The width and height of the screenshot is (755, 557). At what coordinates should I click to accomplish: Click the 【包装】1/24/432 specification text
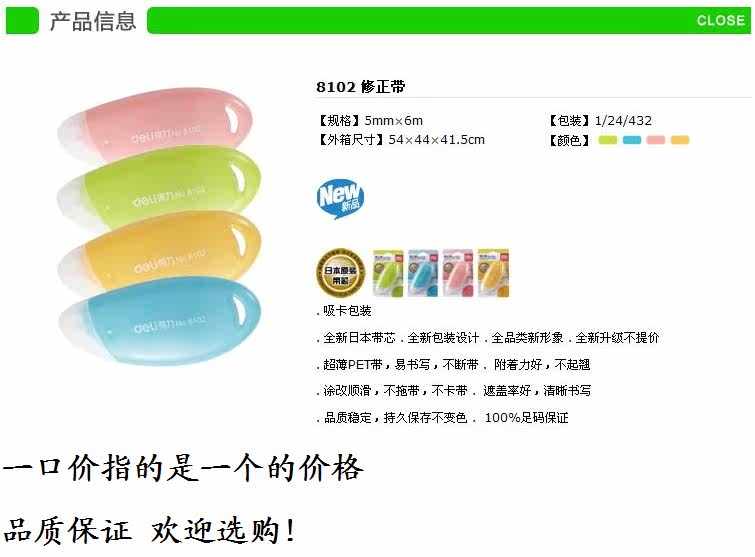[600, 120]
